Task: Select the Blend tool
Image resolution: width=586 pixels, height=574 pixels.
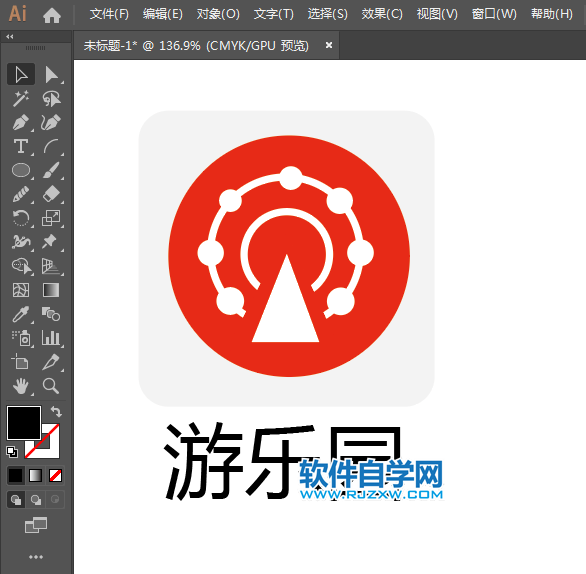Action: (x=51, y=314)
